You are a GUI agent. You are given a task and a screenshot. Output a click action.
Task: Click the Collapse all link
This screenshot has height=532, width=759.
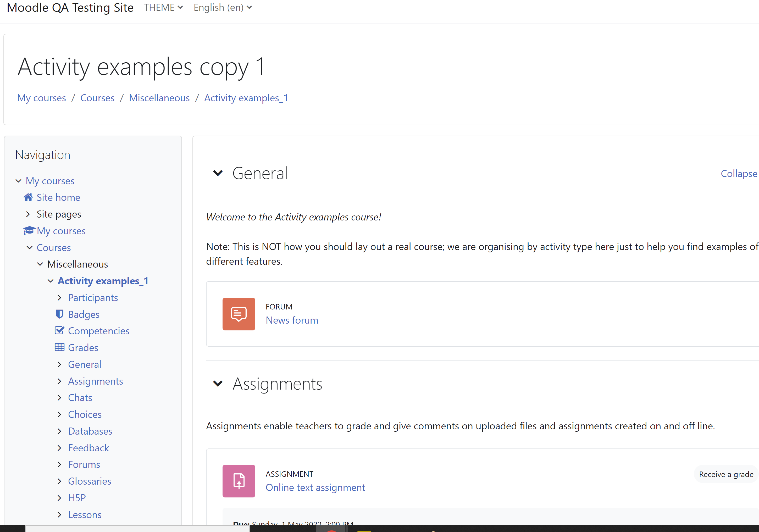point(739,173)
